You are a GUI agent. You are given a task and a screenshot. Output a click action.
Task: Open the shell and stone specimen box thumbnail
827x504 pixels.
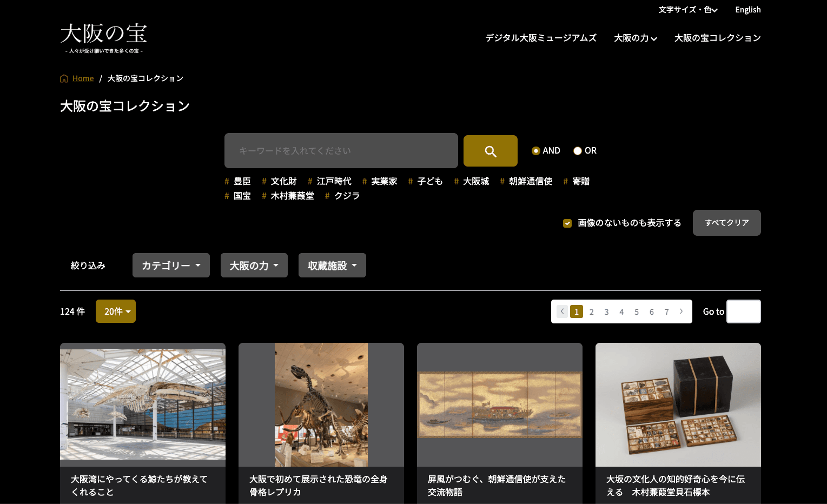[x=678, y=404]
